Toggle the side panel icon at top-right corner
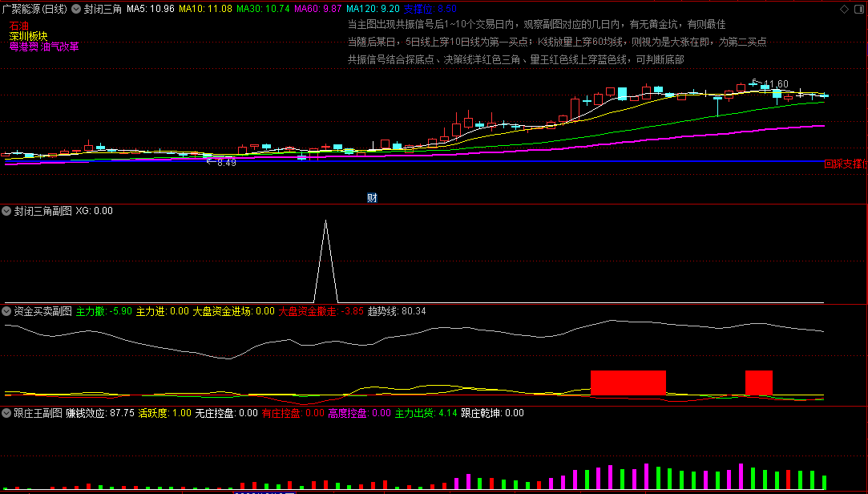Image resolution: width=868 pixels, height=494 pixels. pos(860,9)
